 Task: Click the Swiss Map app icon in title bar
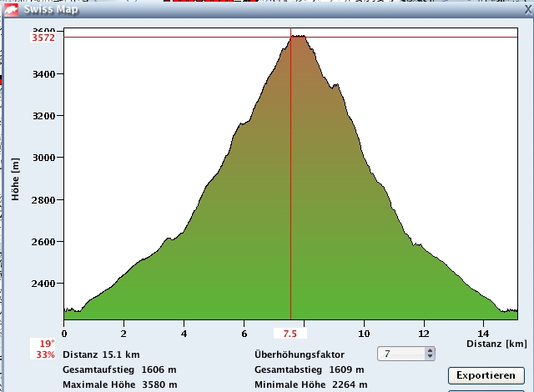(x=9, y=9)
